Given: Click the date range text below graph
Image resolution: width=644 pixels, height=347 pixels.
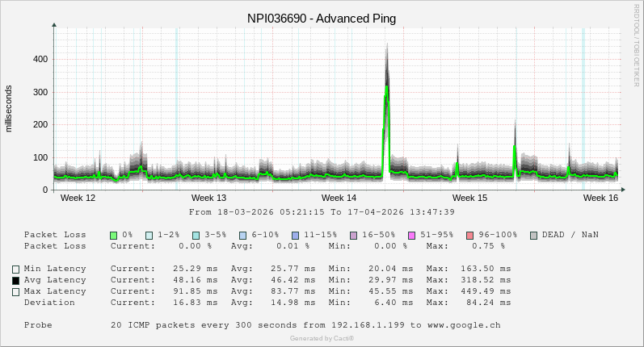Looking at the screenshot, I should point(322,212).
